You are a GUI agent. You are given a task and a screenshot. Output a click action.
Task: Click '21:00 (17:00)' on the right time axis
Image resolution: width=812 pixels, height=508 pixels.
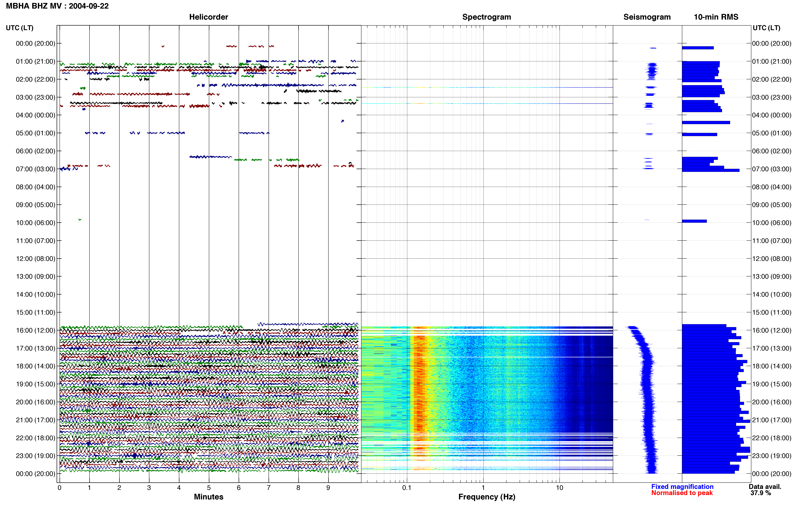(772, 420)
